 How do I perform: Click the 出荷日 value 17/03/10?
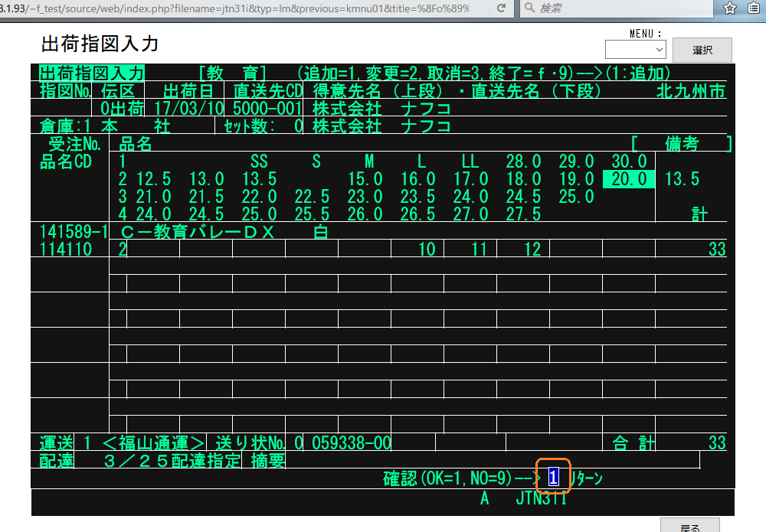coord(188,108)
